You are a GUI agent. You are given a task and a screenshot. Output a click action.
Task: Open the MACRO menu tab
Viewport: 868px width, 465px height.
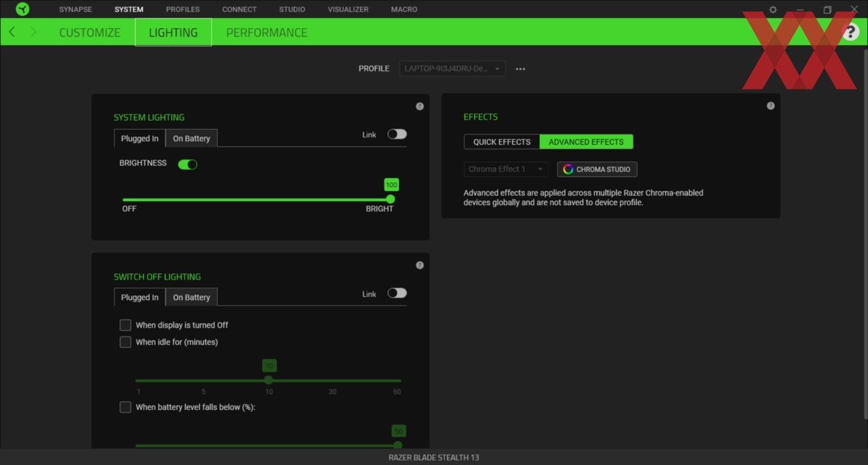point(404,10)
